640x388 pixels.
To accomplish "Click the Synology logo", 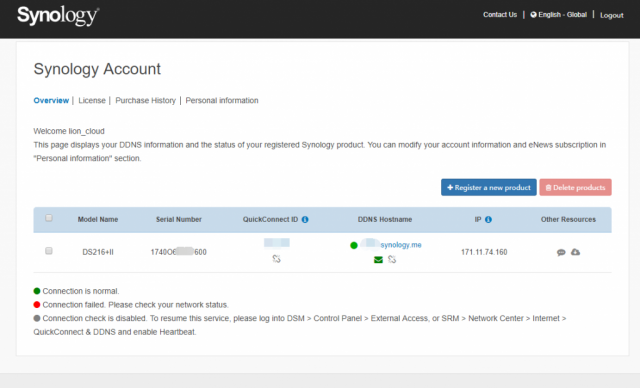I will 58,16.
